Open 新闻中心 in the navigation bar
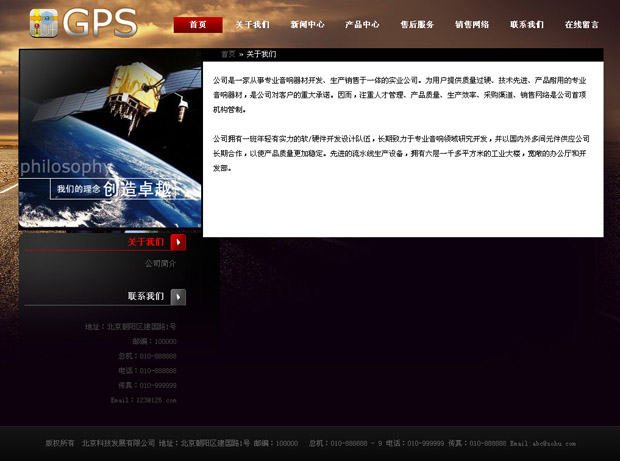Image resolution: width=620 pixels, height=461 pixels. pos(307,24)
